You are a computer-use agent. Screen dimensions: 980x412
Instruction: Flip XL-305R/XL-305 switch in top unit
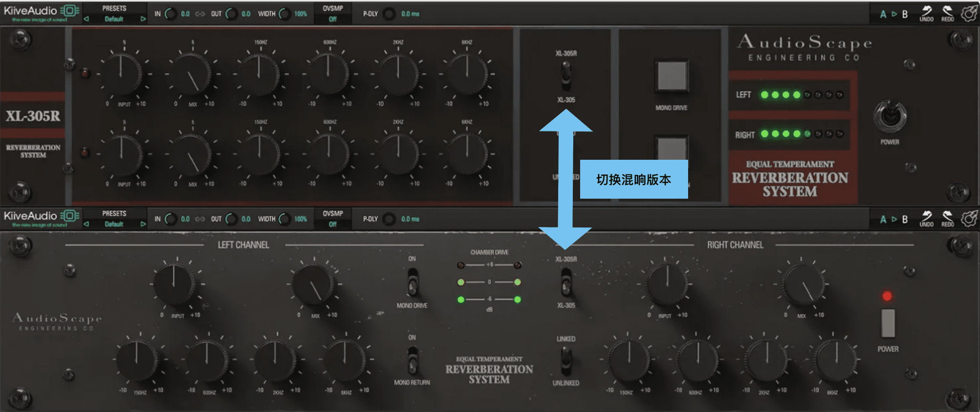(566, 76)
